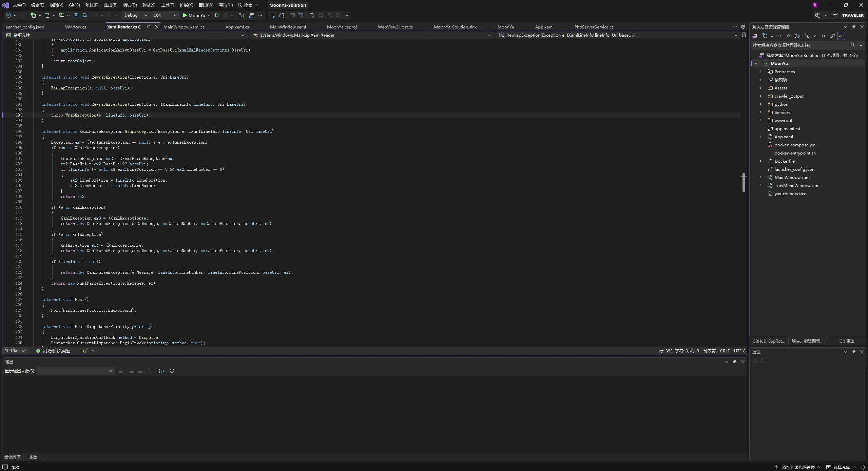
Task: Click the editor vertical scrollbar thumb
Action: [x=744, y=183]
